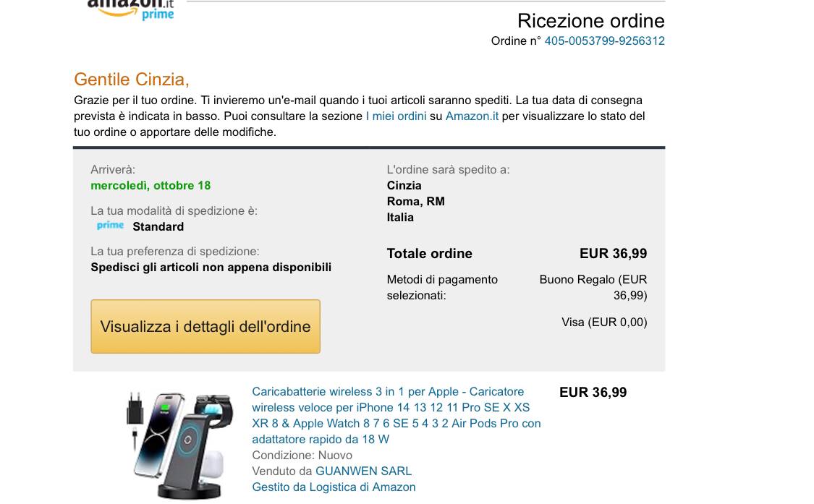
Task: Click the item price next to product title
Action: tap(593, 393)
